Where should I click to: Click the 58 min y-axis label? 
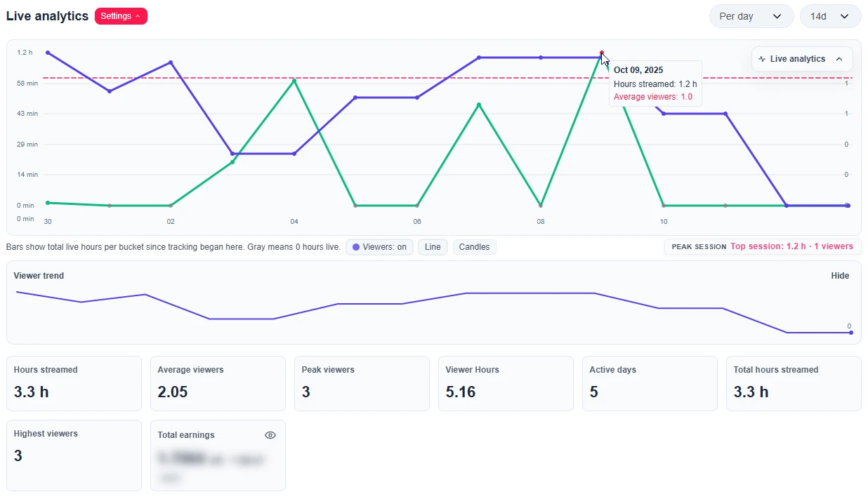click(x=27, y=84)
